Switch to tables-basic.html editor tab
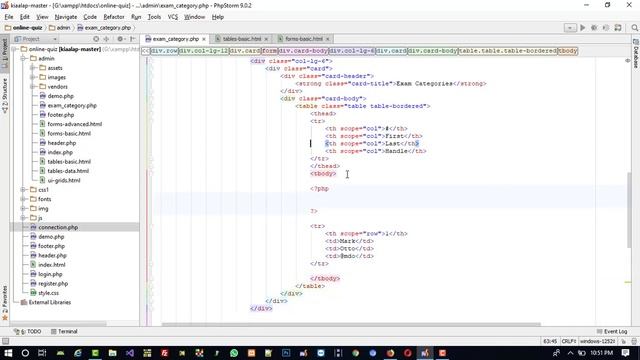Viewport: 640px width, 360px height. pos(242,39)
